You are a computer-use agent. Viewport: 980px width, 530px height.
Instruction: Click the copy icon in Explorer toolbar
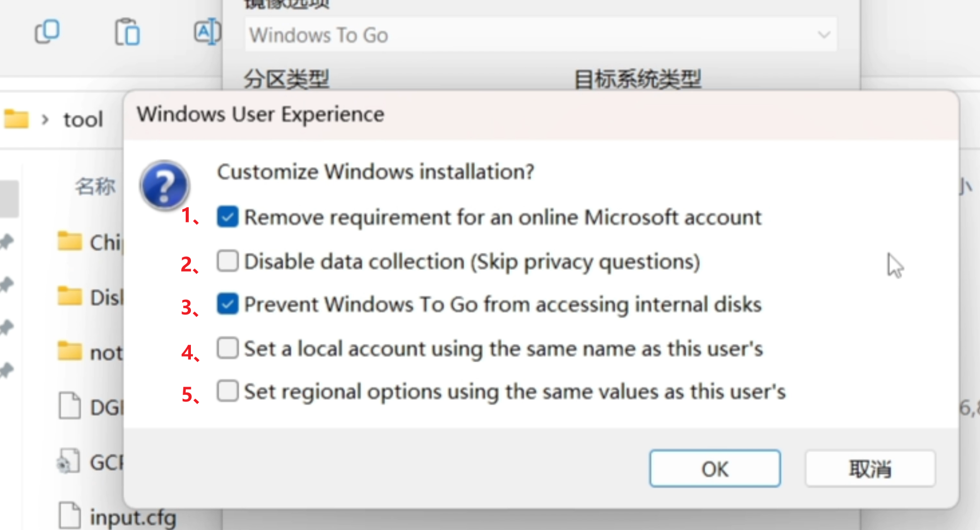tap(47, 32)
